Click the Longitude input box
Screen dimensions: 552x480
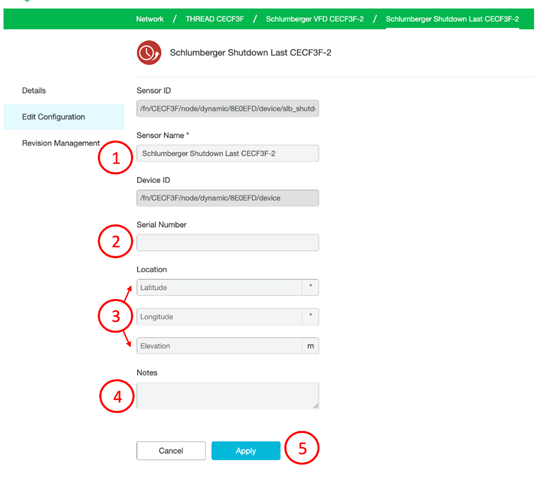pyautogui.click(x=219, y=317)
